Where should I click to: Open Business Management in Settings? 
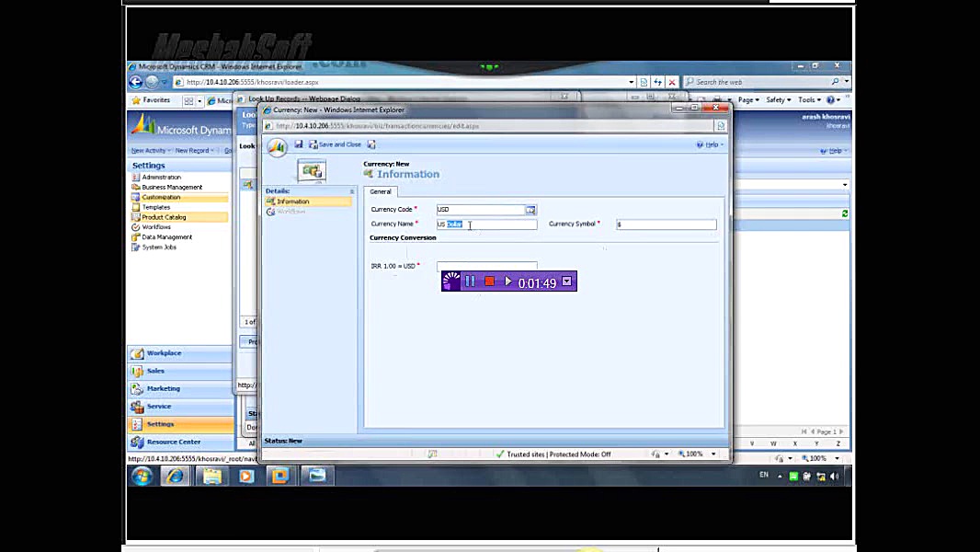(172, 187)
